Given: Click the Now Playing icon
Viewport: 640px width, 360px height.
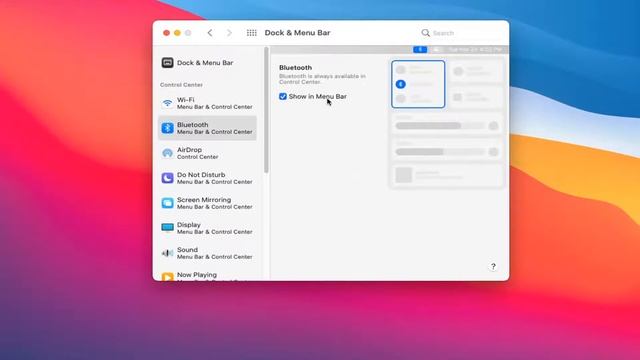Looking at the screenshot, I should pyautogui.click(x=167, y=277).
